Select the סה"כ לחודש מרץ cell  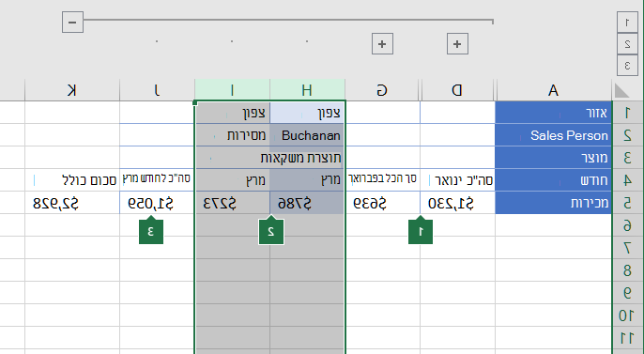pyautogui.click(x=157, y=180)
